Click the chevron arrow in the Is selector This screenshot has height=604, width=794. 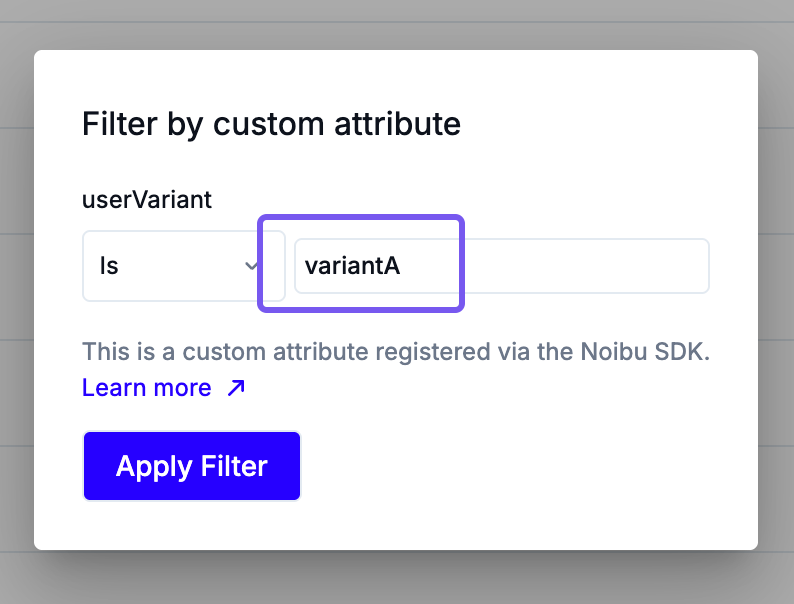(x=251, y=266)
